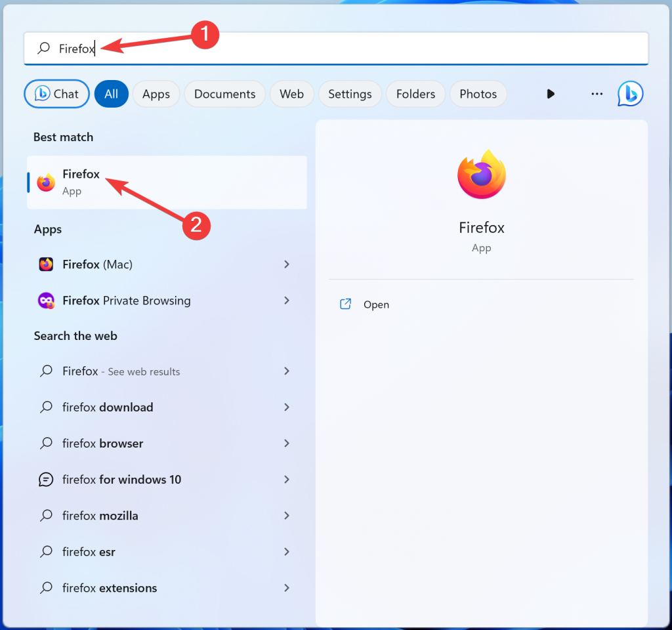This screenshot has height=630, width=672.
Task: Select the Chat tab at top left
Action: (56, 94)
